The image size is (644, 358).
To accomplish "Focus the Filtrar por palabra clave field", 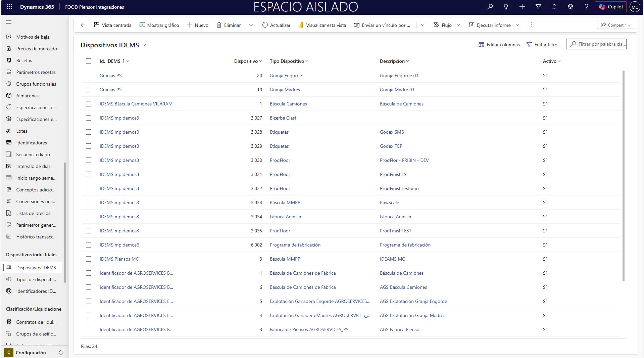I will click(x=599, y=44).
